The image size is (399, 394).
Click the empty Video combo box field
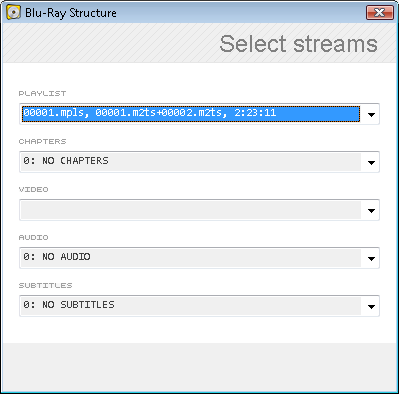tap(199, 210)
